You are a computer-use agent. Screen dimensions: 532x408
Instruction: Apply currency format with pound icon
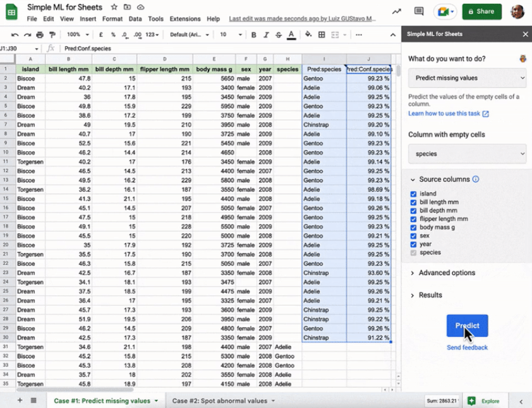point(100,35)
